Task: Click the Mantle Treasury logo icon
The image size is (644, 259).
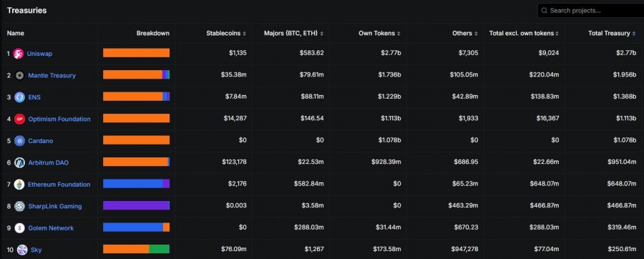Action: pos(19,76)
